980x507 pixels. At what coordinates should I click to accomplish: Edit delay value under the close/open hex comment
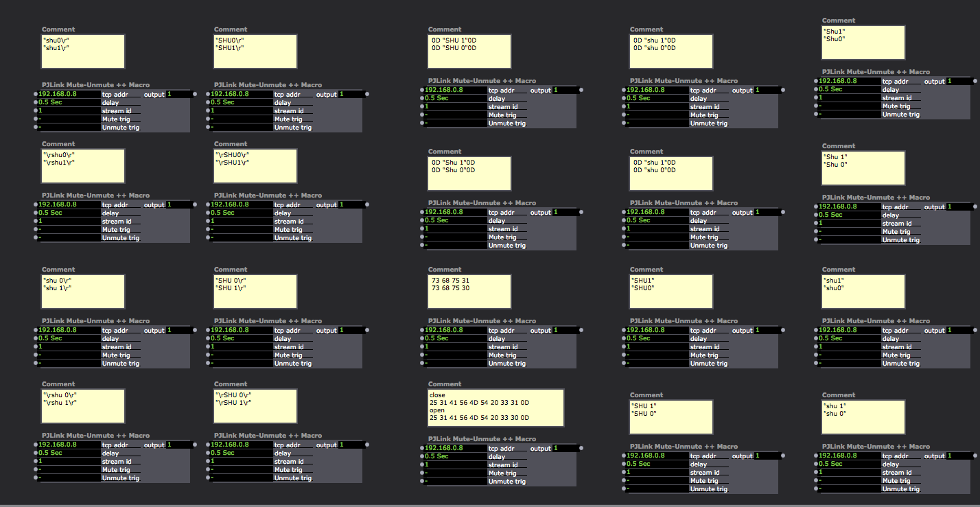(x=456, y=456)
